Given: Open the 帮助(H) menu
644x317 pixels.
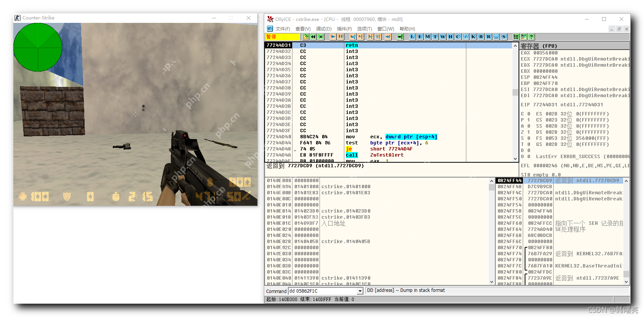Looking at the screenshot, I should [407, 29].
